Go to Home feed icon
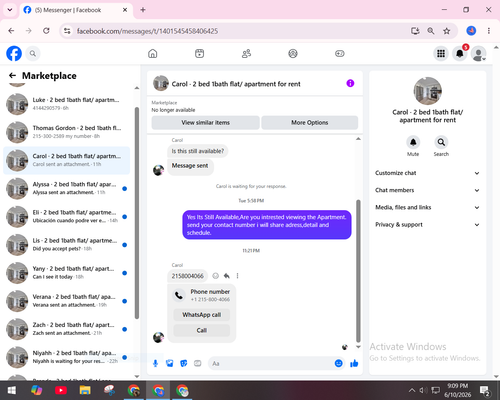The image size is (500, 400). 153,53
